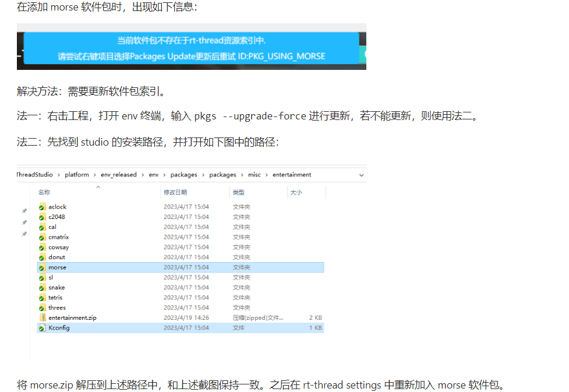Image resolution: width=569 pixels, height=392 pixels.
Task: Select the cmatrix folder name
Action: (x=58, y=238)
